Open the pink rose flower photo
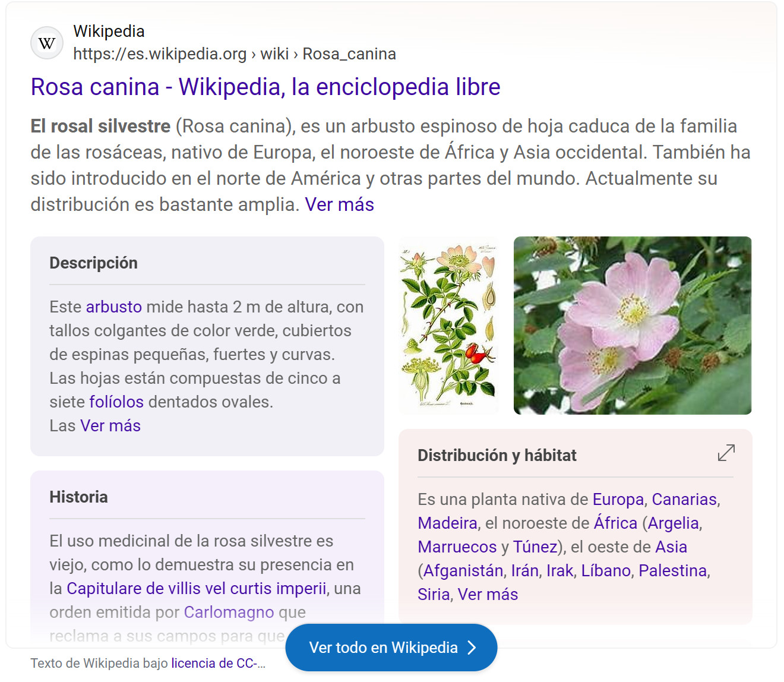The image size is (784, 682). [x=633, y=326]
